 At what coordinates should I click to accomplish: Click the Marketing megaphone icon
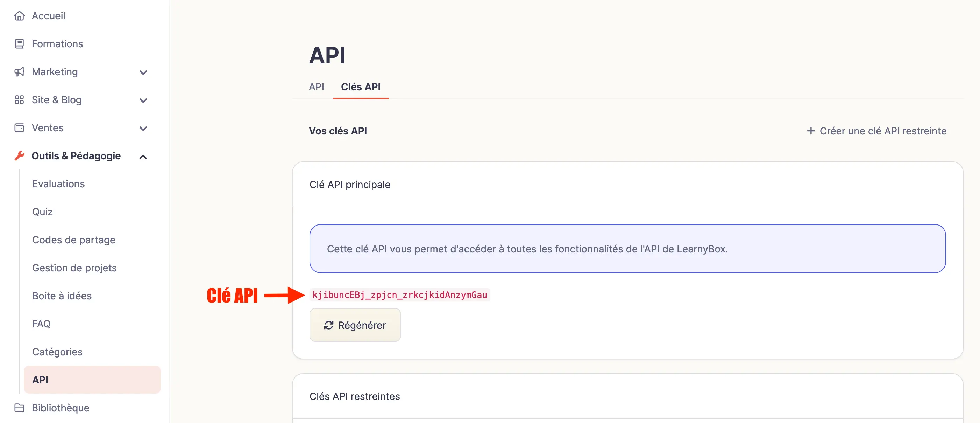(19, 71)
